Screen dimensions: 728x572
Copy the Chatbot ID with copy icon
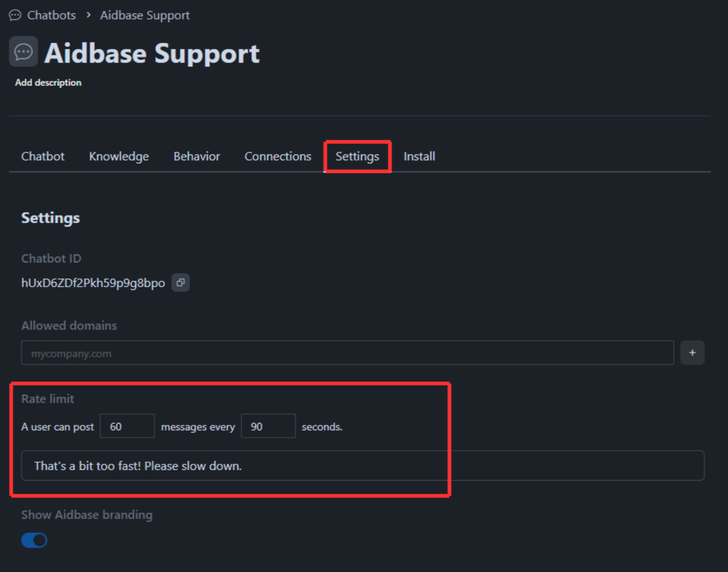pos(180,283)
